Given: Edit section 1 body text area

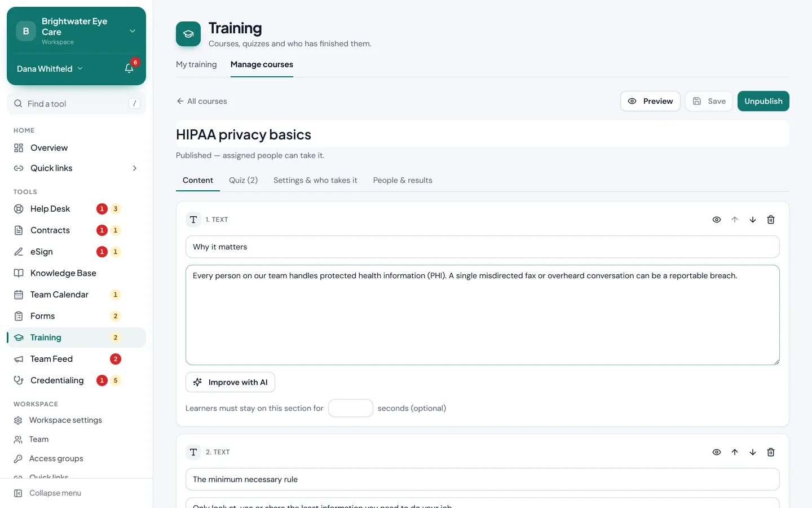Looking at the screenshot, I should pos(483,315).
